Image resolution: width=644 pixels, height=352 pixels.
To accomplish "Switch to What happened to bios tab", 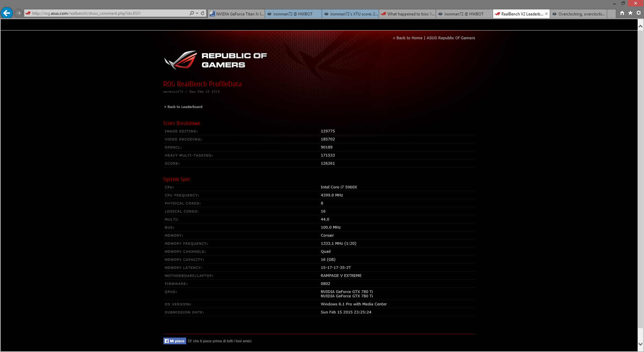I will (408, 14).
